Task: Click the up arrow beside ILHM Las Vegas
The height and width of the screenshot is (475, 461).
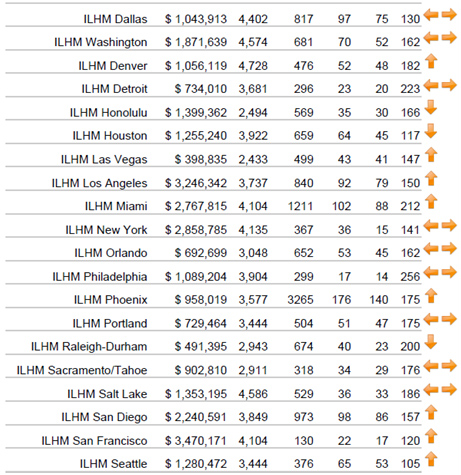Action: tap(431, 155)
